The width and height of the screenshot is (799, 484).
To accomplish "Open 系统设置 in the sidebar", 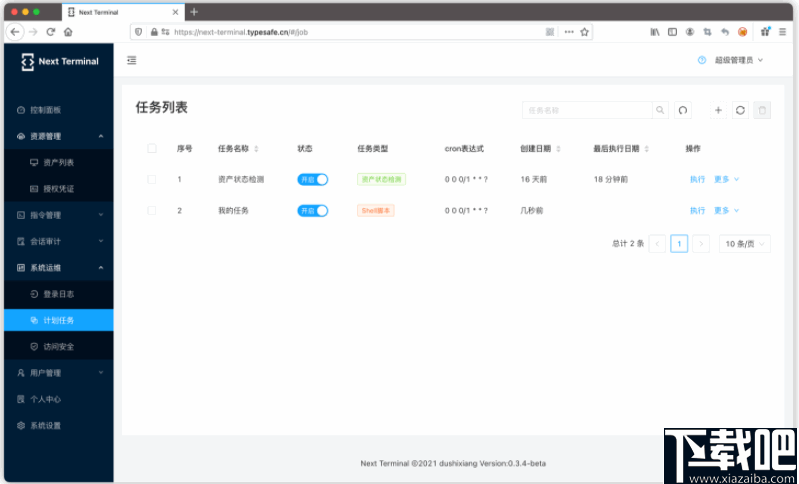I will (x=59, y=425).
